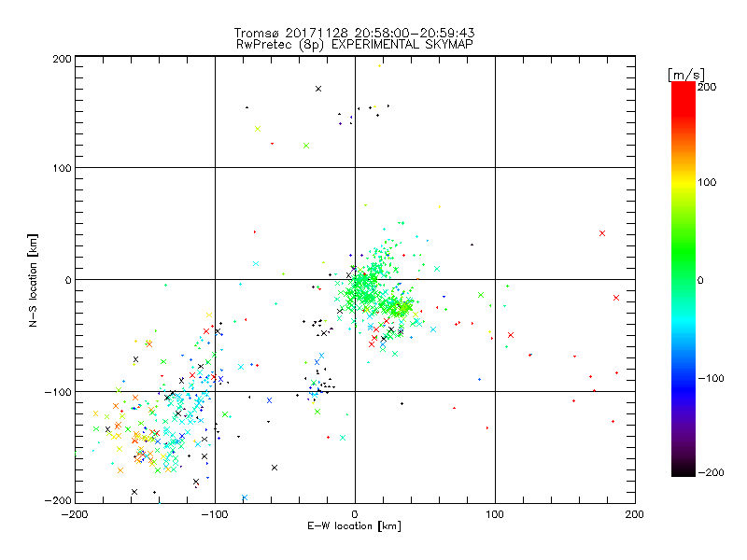
Task: Click the title line 'Tromsø 20171128 20:58:00-20:59:43'
Action: point(354,33)
